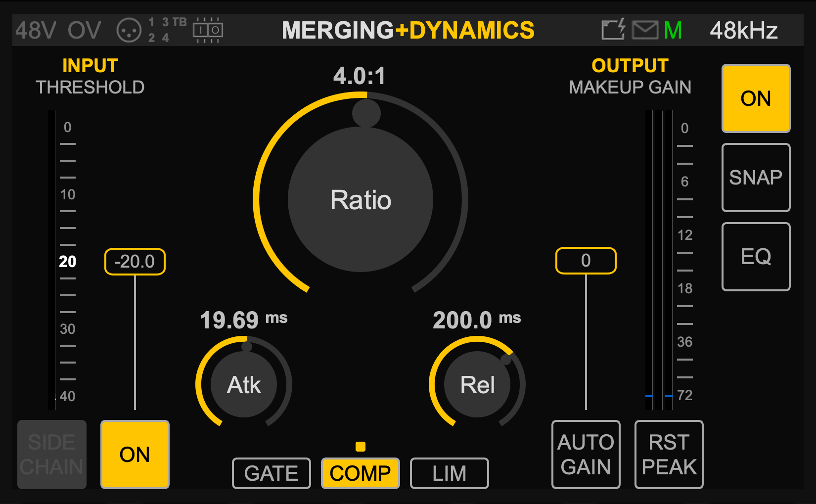816x504 pixels.
Task: Open the EQ section
Action: point(756,257)
